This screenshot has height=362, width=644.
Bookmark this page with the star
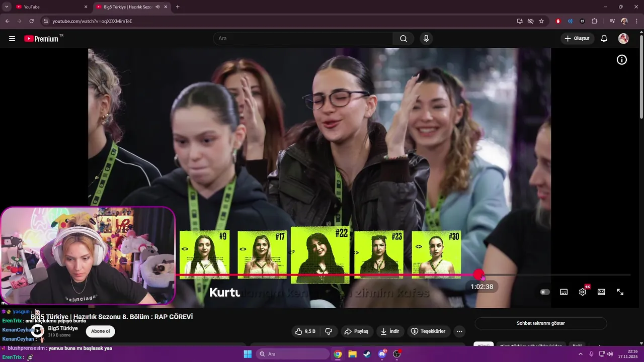tap(541, 21)
